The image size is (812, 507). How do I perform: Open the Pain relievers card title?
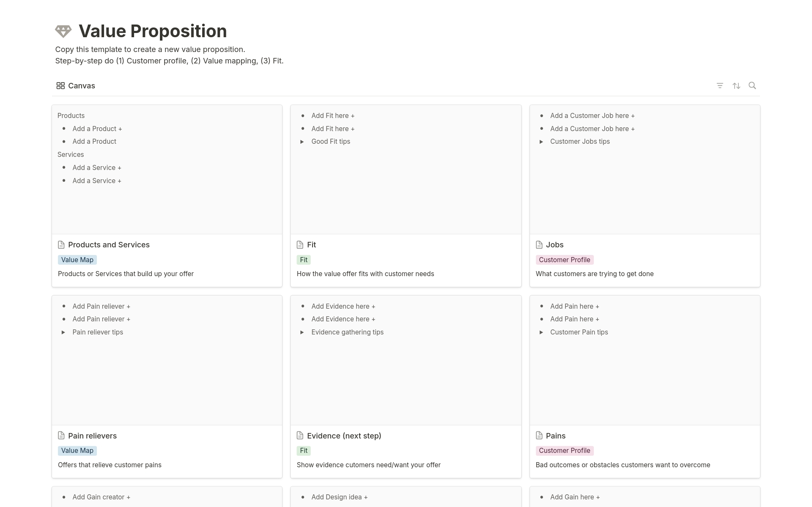pyautogui.click(x=92, y=436)
